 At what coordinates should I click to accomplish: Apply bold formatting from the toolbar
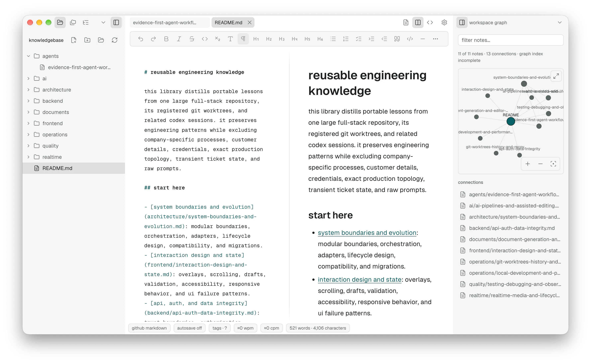(166, 39)
